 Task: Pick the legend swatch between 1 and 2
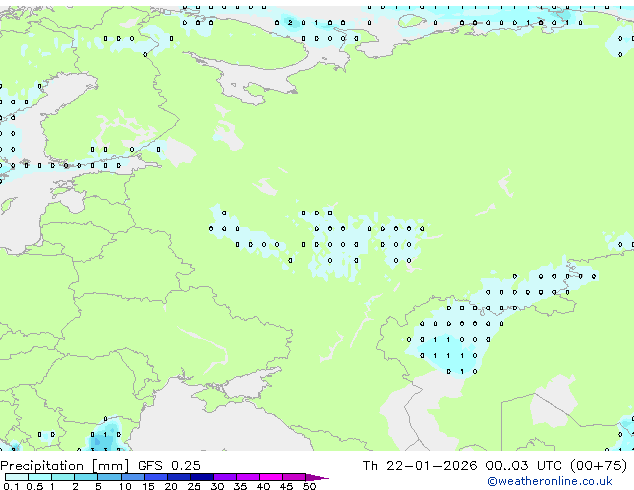coord(63,477)
